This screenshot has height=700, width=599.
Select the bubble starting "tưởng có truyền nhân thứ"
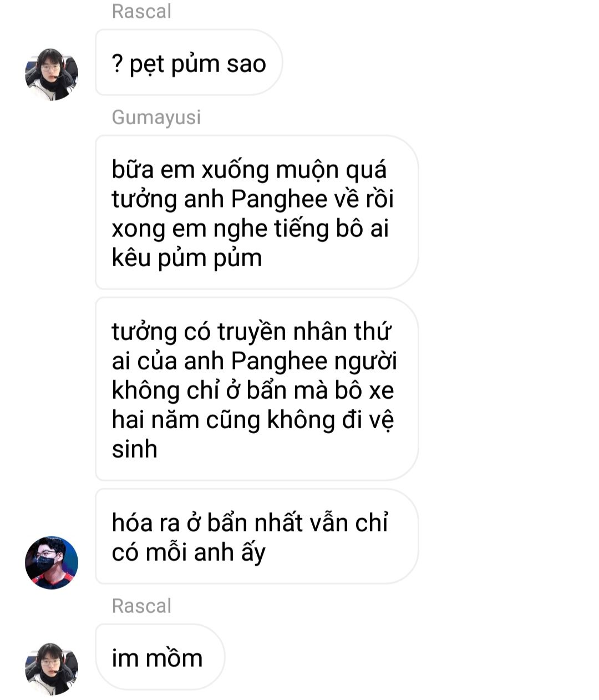(x=256, y=389)
